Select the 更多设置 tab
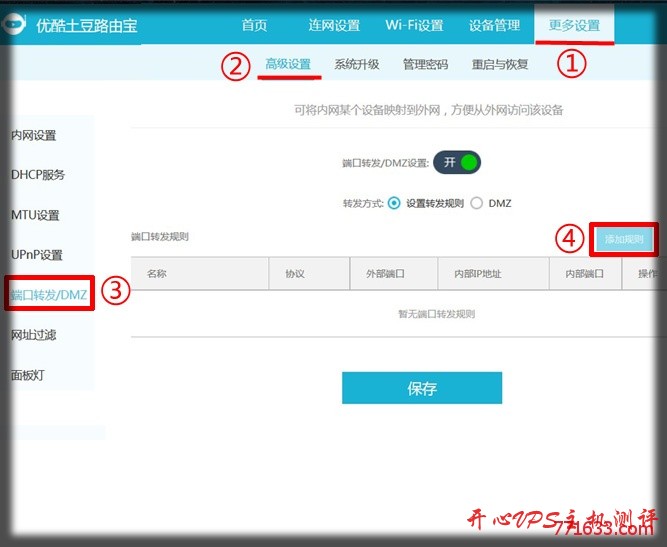The width and height of the screenshot is (667, 547). pyautogui.click(x=574, y=25)
